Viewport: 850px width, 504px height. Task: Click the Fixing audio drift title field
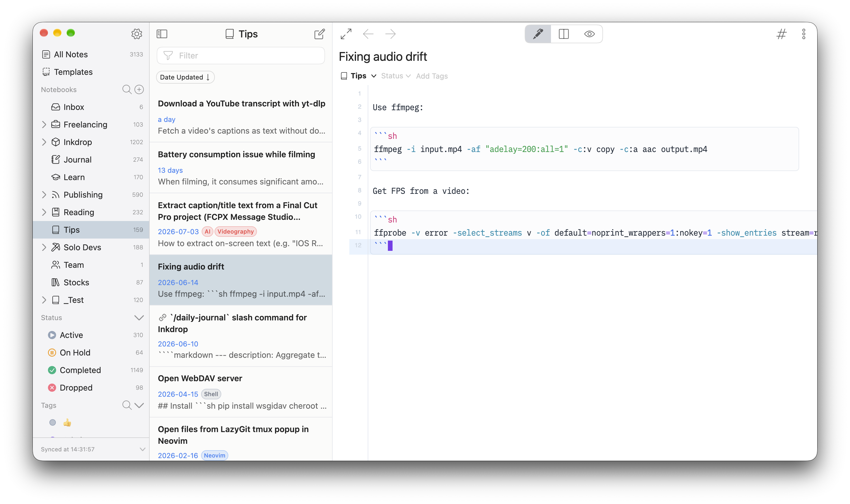[x=383, y=56]
